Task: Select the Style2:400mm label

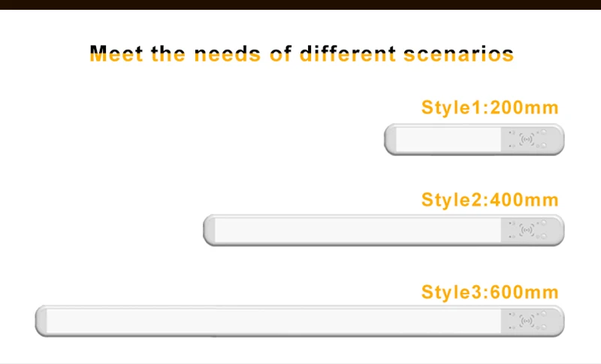Action: [x=490, y=200]
